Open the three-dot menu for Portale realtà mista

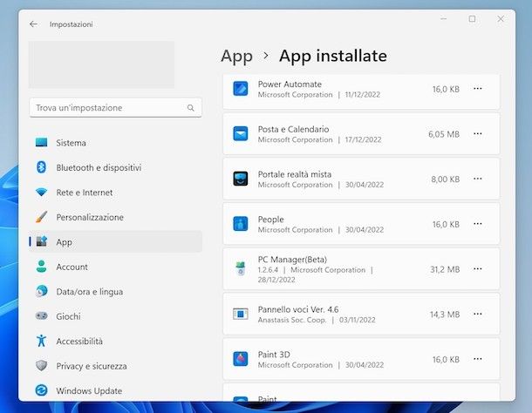pyautogui.click(x=477, y=179)
